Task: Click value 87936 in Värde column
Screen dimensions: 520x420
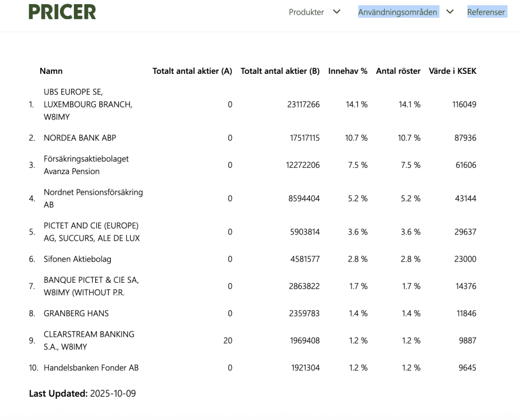Action: (x=465, y=138)
